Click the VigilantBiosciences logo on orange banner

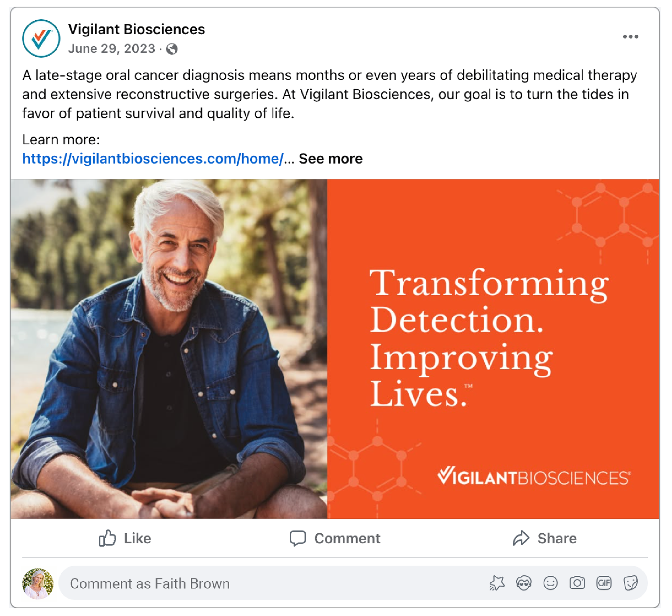(x=534, y=476)
